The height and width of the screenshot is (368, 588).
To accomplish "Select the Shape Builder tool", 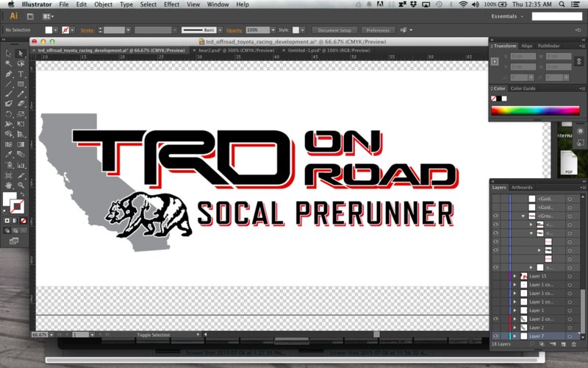I will click(8, 134).
